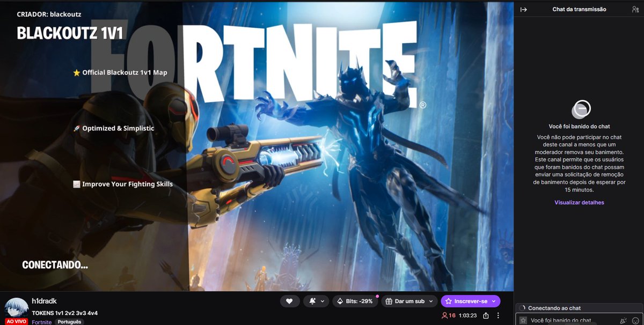Follow the channel with the heart button
The height and width of the screenshot is (325, 644).
click(289, 301)
